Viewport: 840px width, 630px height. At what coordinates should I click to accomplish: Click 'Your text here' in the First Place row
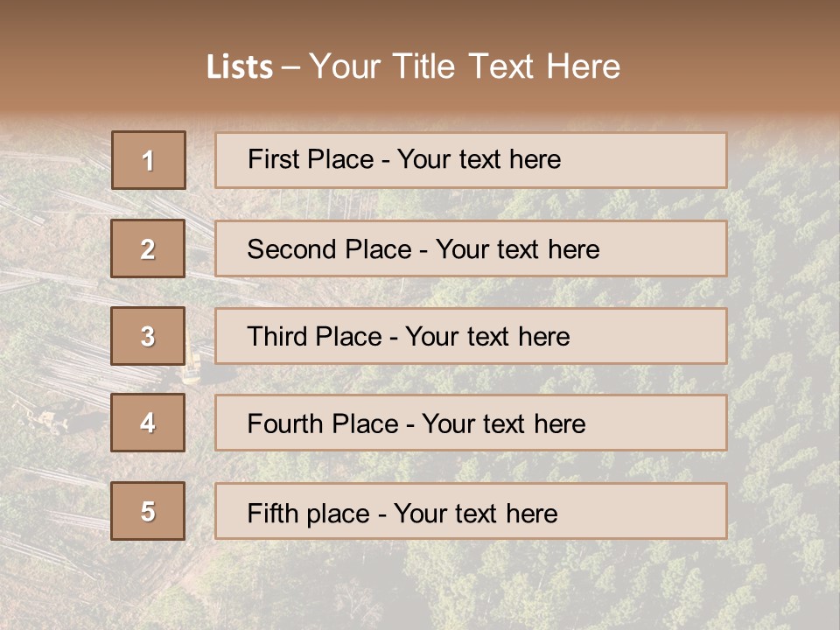479,159
